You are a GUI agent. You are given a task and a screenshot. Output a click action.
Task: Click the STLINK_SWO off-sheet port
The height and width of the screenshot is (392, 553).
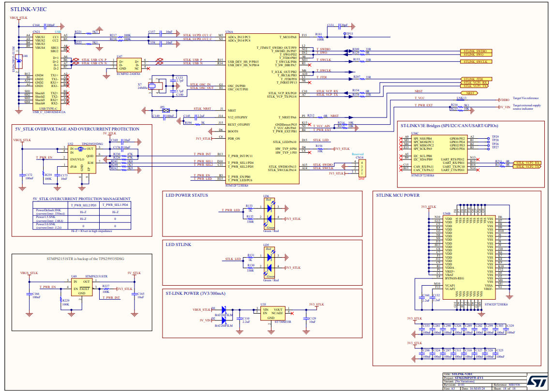tap(476, 55)
